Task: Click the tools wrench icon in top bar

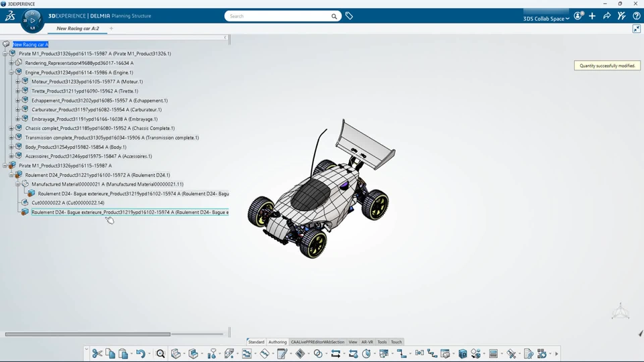Action: 621,16
